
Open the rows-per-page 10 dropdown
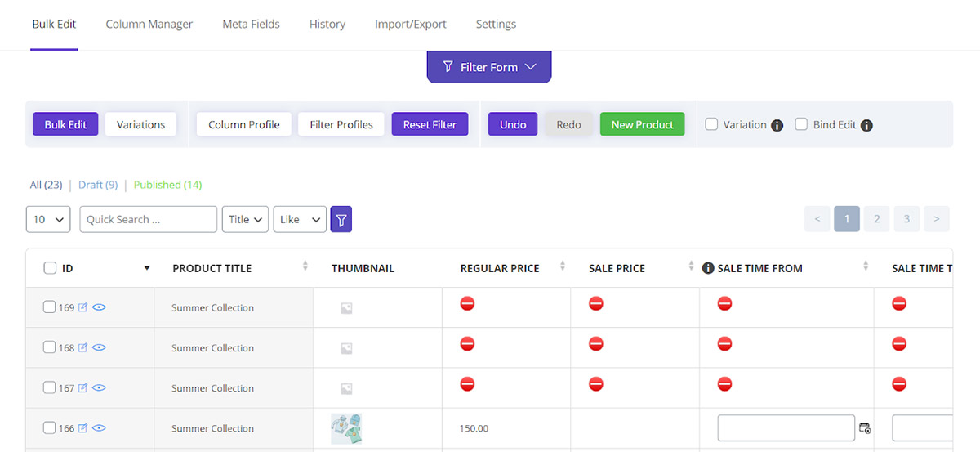[49, 219]
